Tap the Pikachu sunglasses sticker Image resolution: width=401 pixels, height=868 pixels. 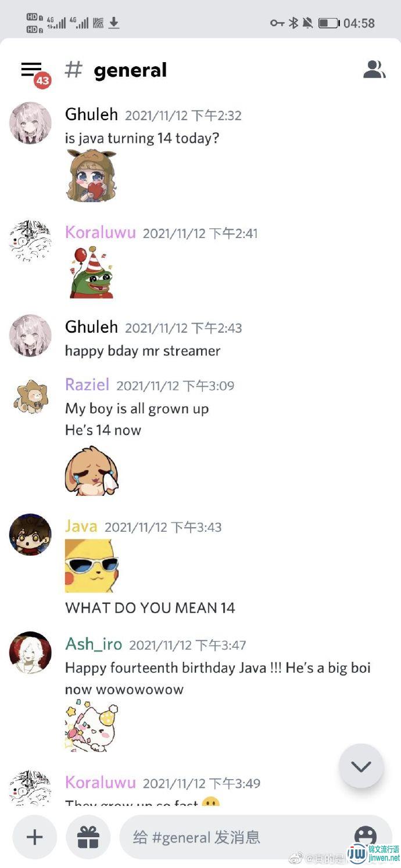point(92,566)
